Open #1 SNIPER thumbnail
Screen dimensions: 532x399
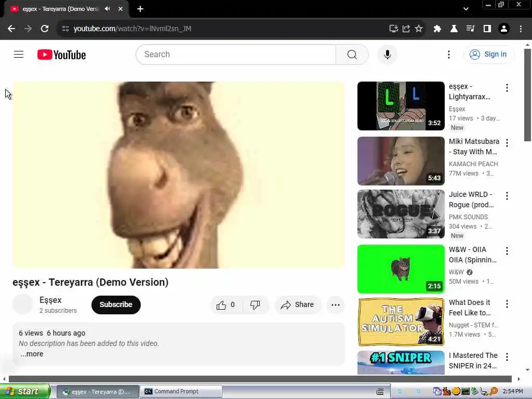pyautogui.click(x=401, y=363)
